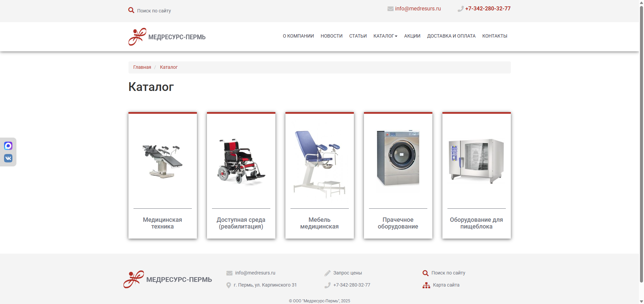Click the info@medresurs.ru email link at top
Image resolution: width=644 pixels, height=304 pixels.
(418, 9)
